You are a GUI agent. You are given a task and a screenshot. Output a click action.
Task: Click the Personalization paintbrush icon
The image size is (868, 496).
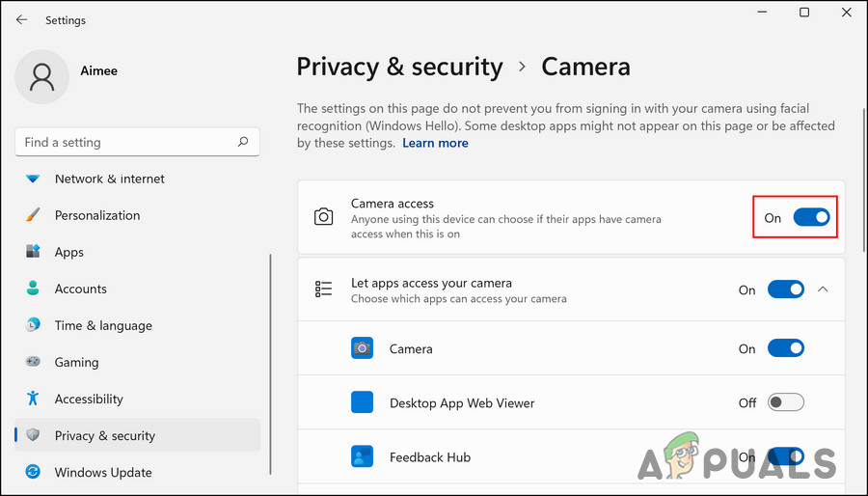tap(34, 215)
